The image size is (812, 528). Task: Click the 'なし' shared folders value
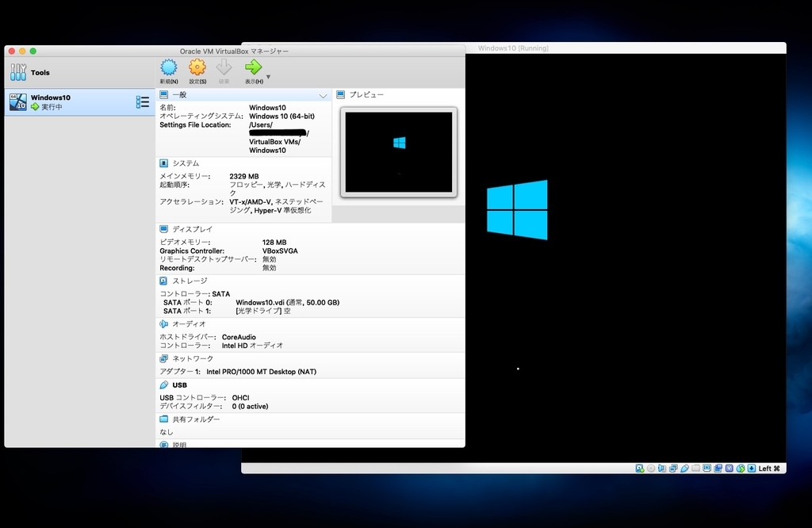coord(167,432)
